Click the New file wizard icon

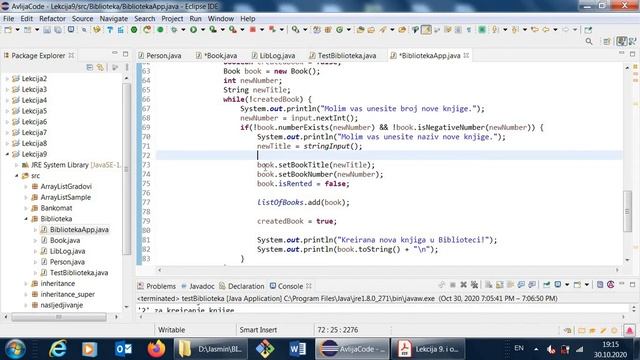[x=8, y=30]
